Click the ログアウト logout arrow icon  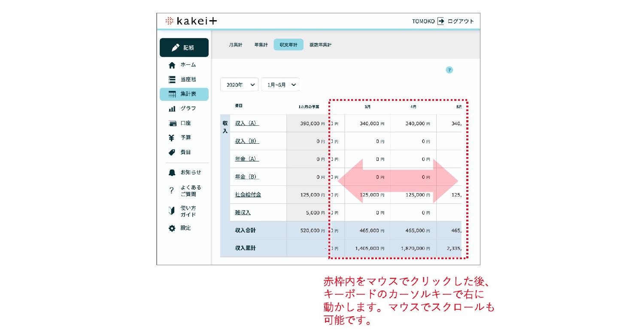[x=440, y=21]
